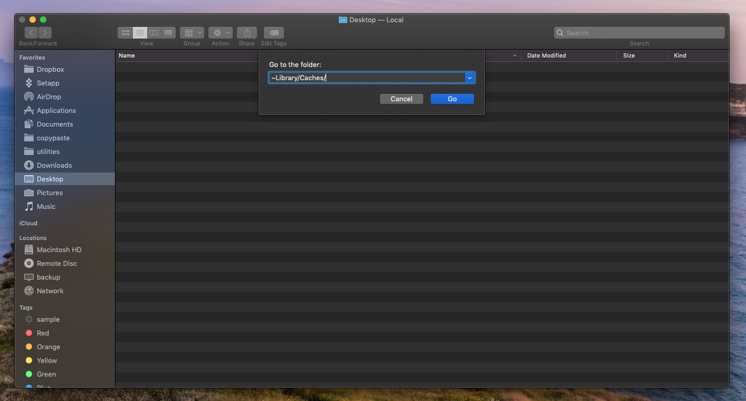This screenshot has height=401, width=746.
Task: Switch to icon view
Action: [125, 33]
